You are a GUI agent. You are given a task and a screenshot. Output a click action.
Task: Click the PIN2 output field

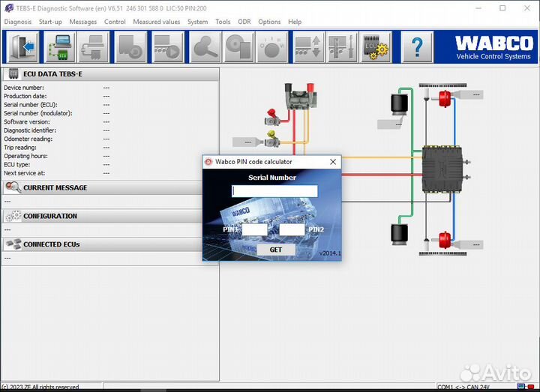[292, 229]
